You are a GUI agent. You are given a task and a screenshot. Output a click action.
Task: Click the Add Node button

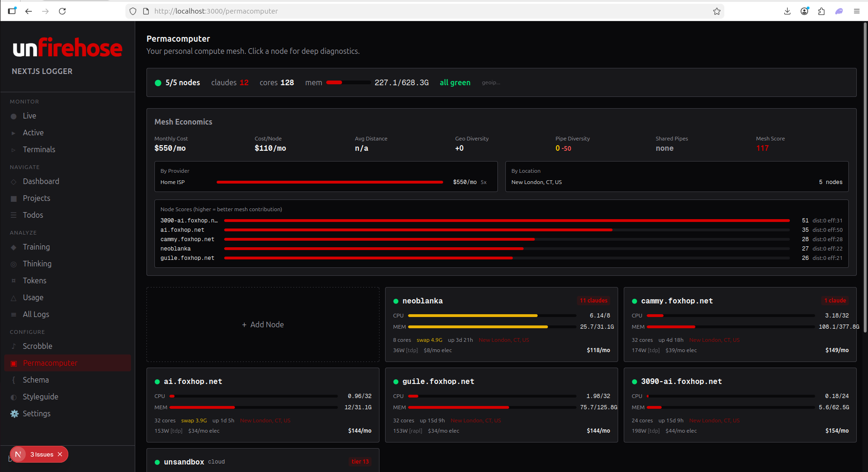[263, 324]
